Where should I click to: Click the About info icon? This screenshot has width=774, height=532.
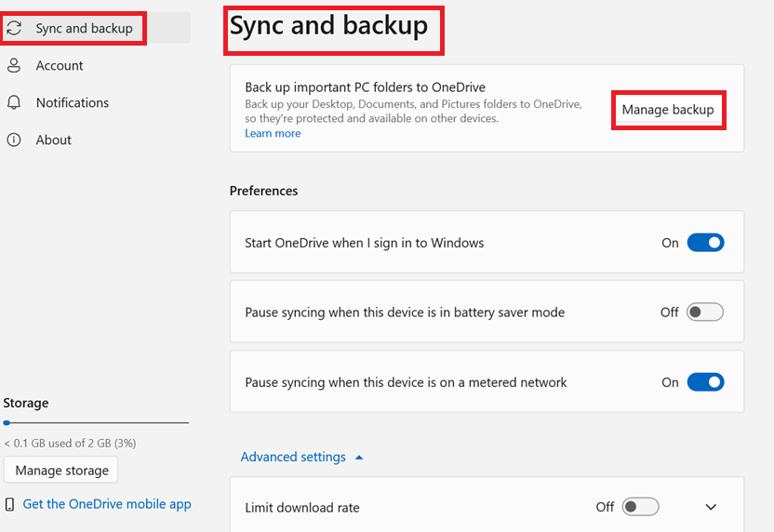(x=14, y=140)
